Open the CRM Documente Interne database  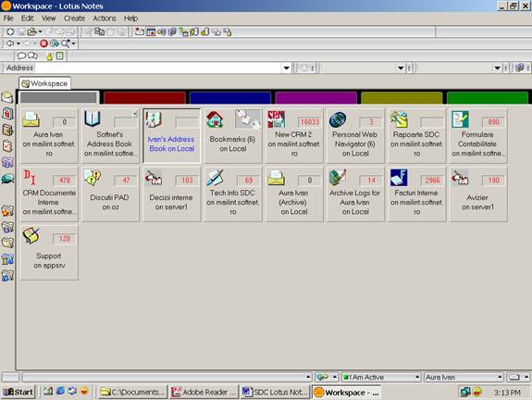tap(49, 194)
